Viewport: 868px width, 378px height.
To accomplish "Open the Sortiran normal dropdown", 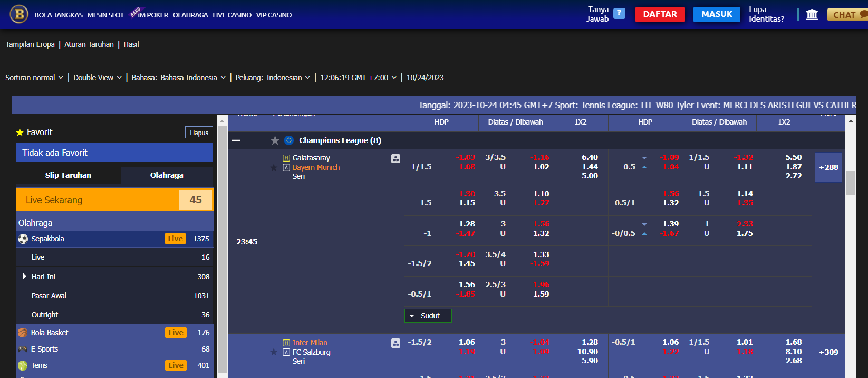I will point(34,78).
